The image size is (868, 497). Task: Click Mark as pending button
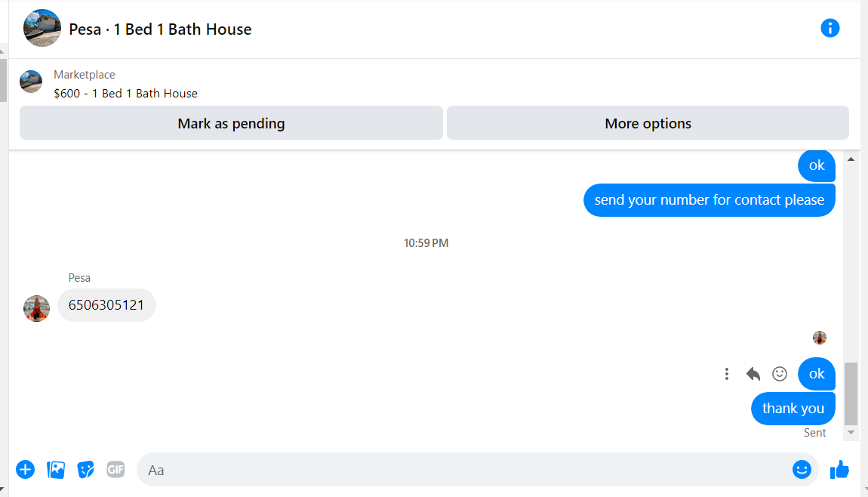(x=232, y=123)
